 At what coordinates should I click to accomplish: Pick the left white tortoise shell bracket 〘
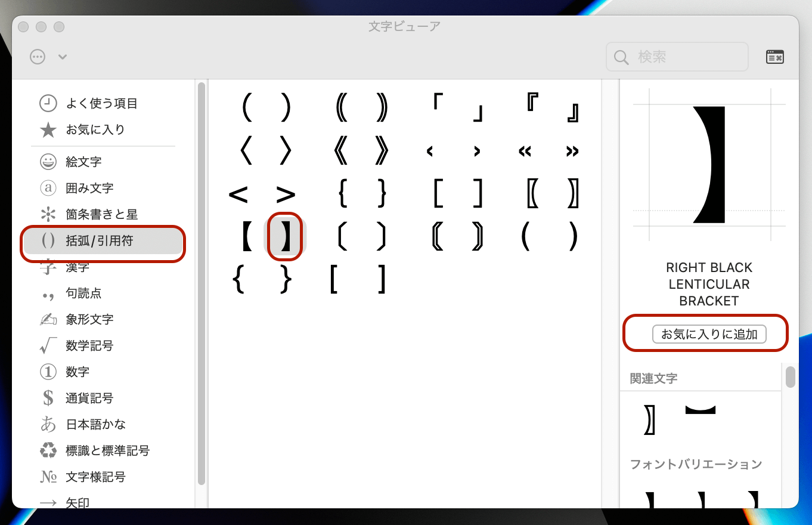(x=438, y=237)
